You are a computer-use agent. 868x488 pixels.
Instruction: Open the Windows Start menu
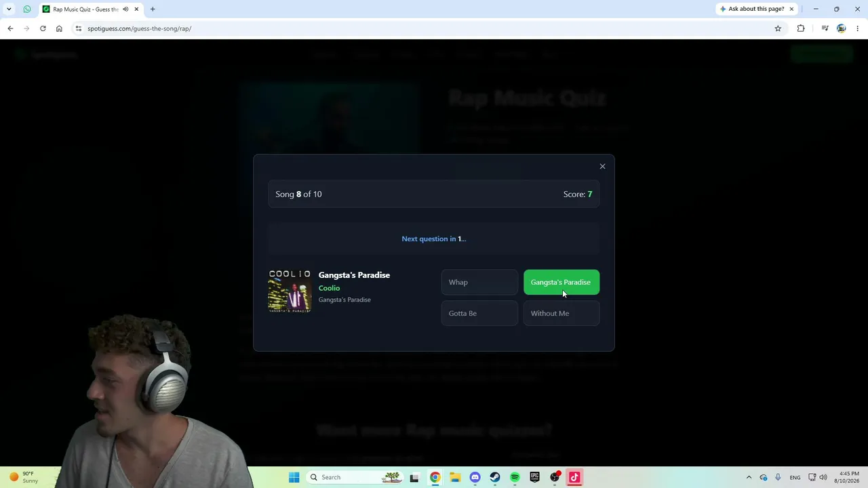click(294, 477)
